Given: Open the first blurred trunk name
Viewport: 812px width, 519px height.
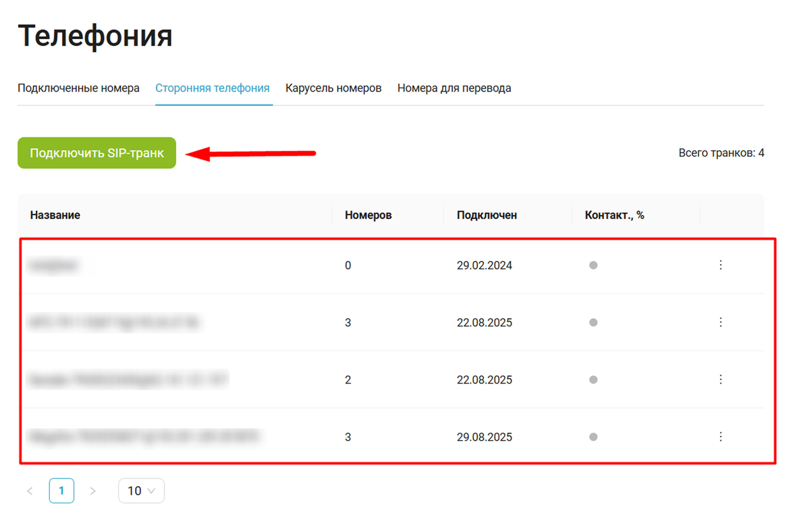Looking at the screenshot, I should coord(54,266).
